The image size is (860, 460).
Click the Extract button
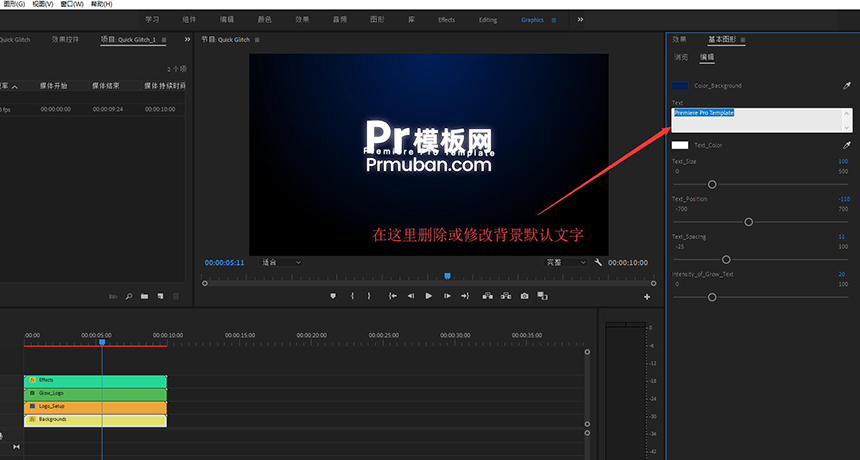pos(506,296)
